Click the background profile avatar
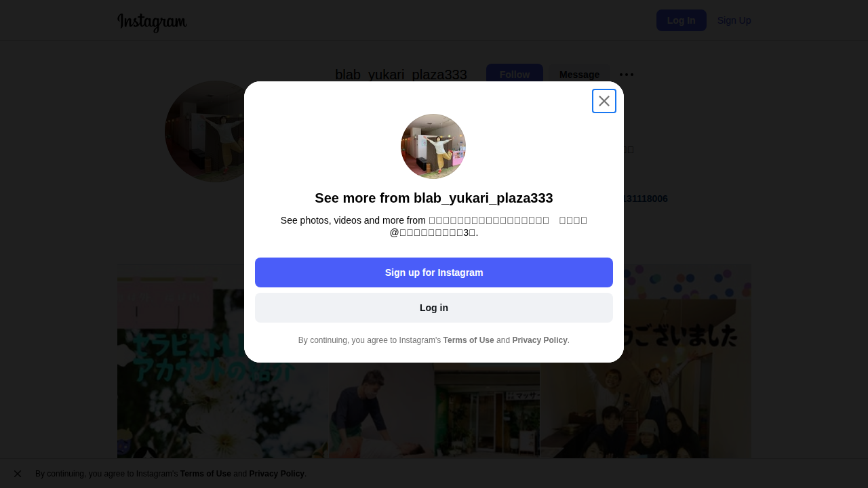Viewport: 868px width, 488px height. 205,131
